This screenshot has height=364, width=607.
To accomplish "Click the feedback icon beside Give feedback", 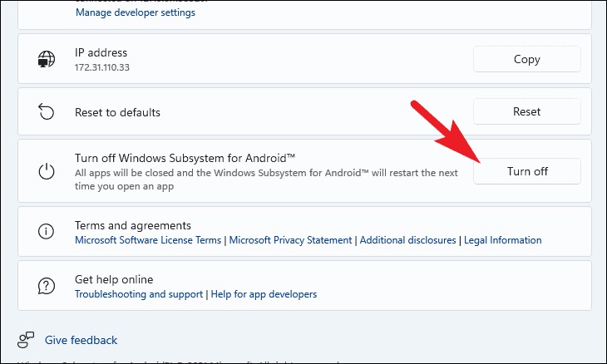I will (26, 340).
